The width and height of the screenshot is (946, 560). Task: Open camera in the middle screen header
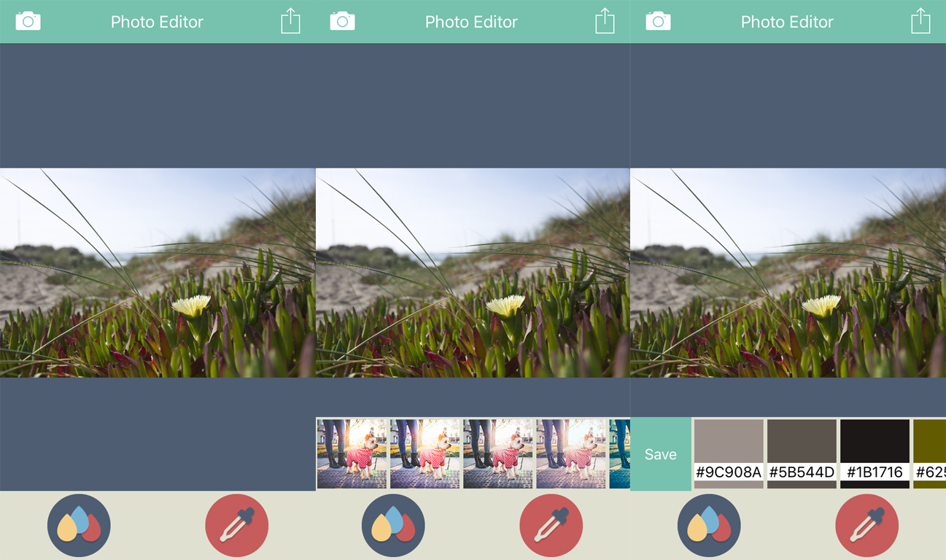(342, 20)
